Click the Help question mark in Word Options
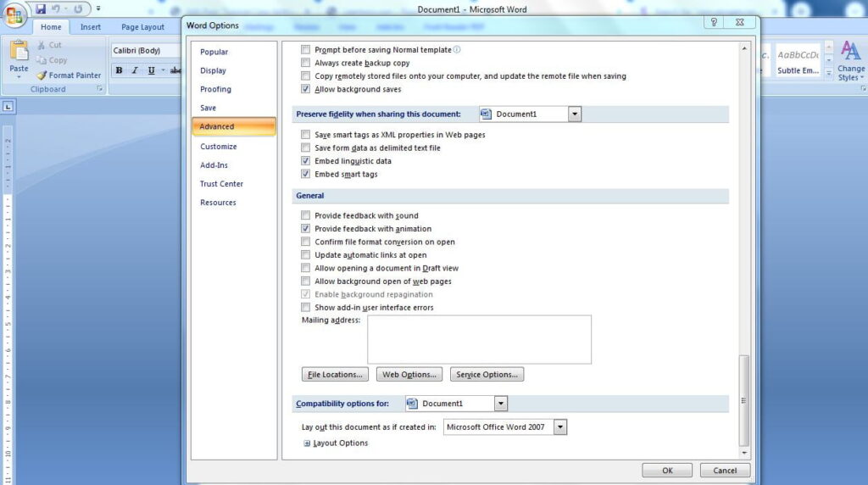This screenshot has width=868, height=485. click(x=714, y=22)
